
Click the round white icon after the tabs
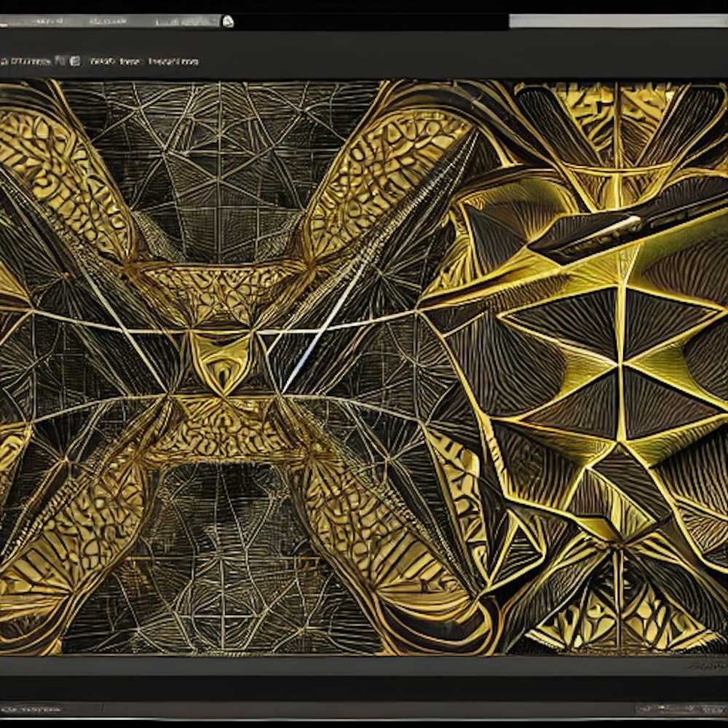[228, 21]
